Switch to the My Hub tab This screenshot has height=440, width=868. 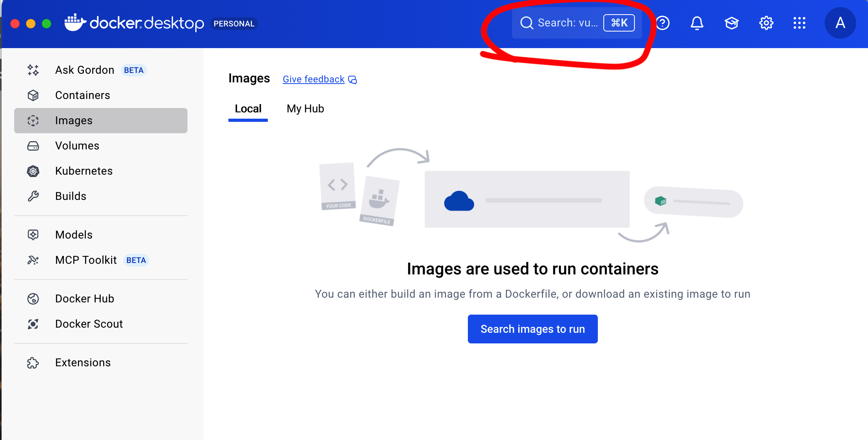pos(305,109)
